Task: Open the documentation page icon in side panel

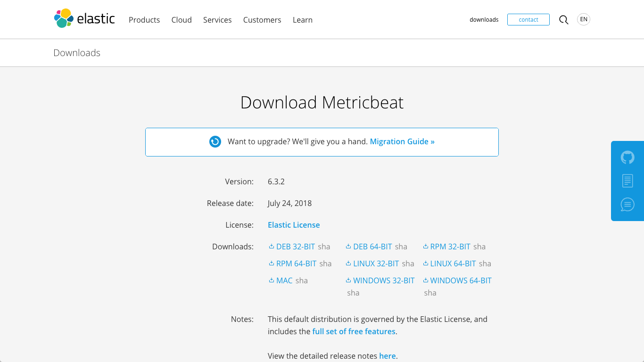Action: click(627, 181)
